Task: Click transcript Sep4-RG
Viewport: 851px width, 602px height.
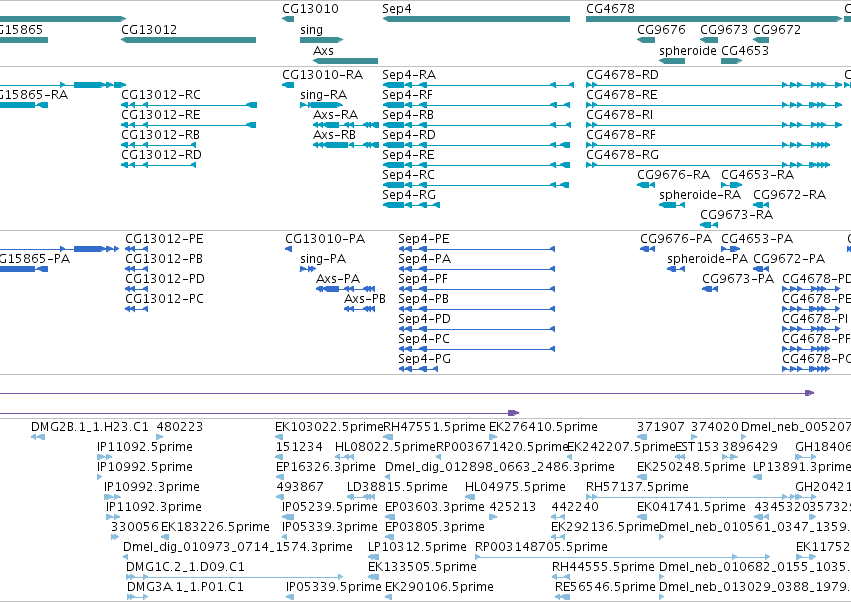Action: [411, 205]
